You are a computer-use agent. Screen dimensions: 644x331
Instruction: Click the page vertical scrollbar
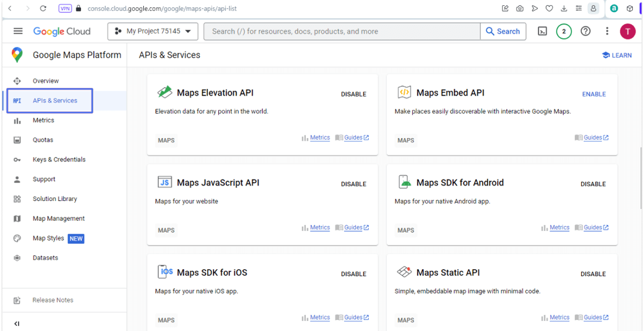pos(641,178)
